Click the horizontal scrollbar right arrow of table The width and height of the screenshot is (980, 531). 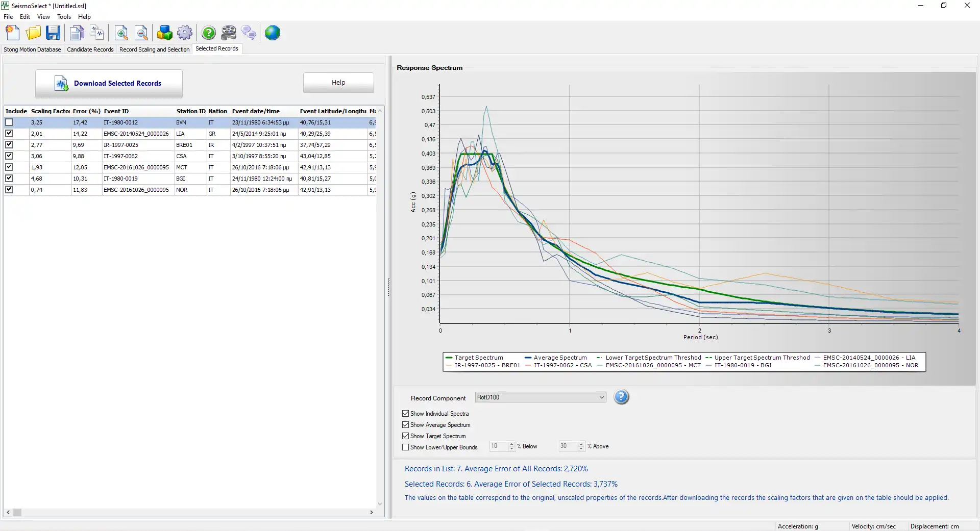coord(371,512)
